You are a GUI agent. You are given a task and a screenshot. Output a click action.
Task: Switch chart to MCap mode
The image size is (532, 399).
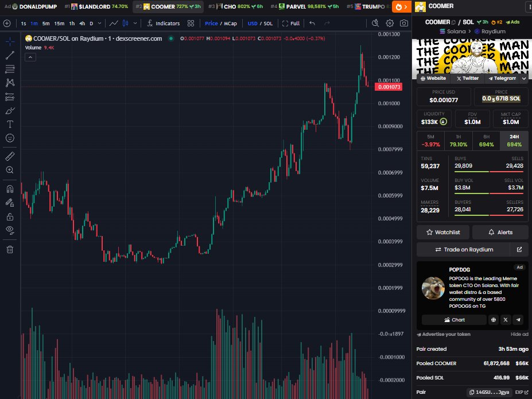click(x=230, y=24)
